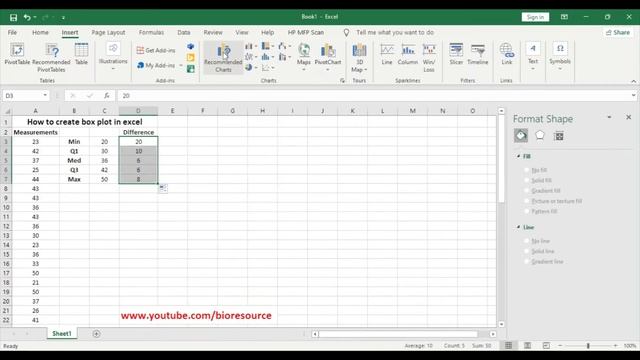Click the zoom in plus button

tap(615, 346)
